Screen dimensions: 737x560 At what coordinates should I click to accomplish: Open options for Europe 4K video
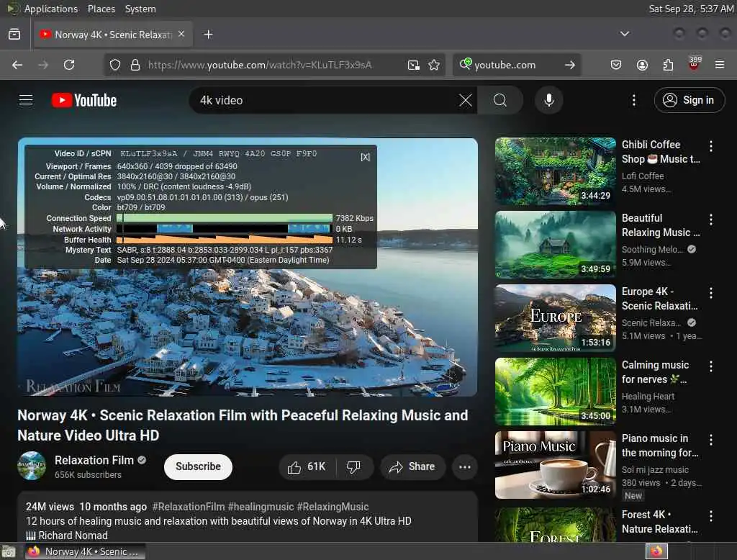[x=710, y=293]
